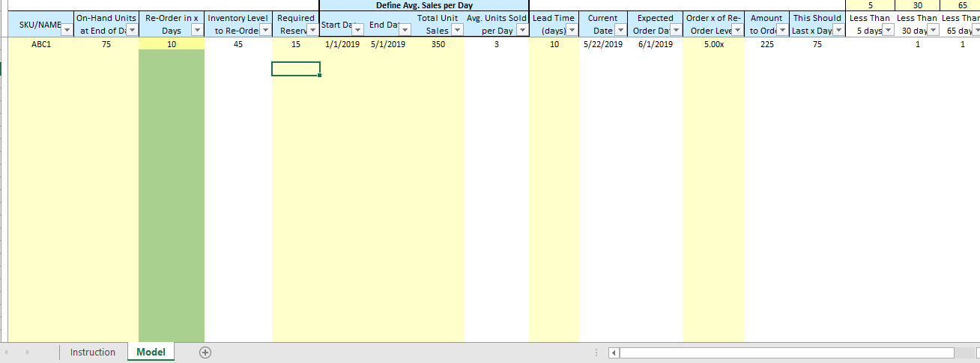Open Expected Order Date filter arrow
Image resolution: width=980 pixels, height=363 pixels.
[x=676, y=30]
